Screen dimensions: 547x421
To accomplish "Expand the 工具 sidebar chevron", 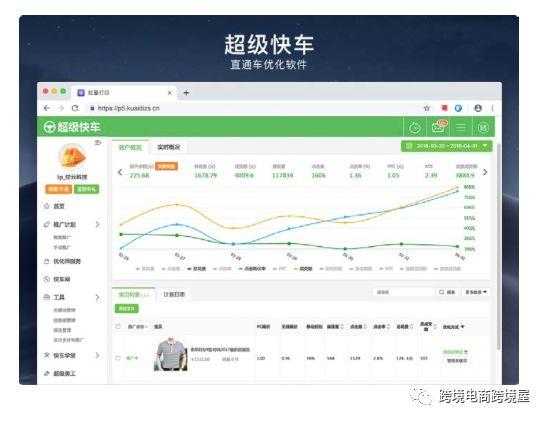I will (97, 297).
